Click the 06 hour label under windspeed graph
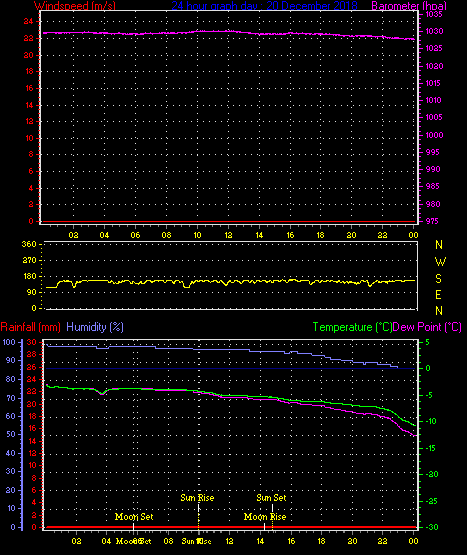467x555 pixels. coord(135,235)
